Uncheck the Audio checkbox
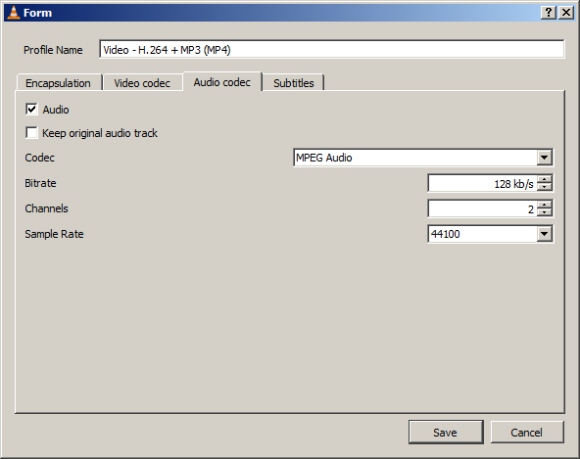The image size is (580, 459). [x=31, y=109]
